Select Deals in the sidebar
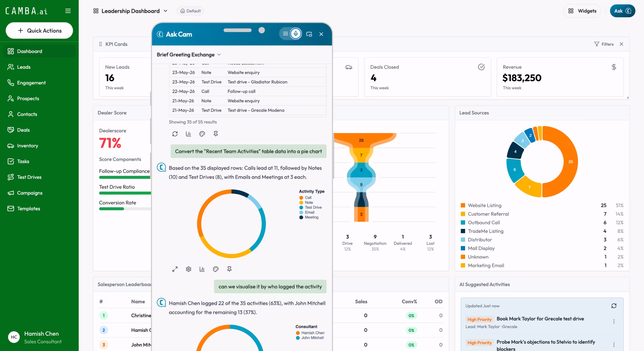Viewport: 644px width, 351px height. [40, 130]
